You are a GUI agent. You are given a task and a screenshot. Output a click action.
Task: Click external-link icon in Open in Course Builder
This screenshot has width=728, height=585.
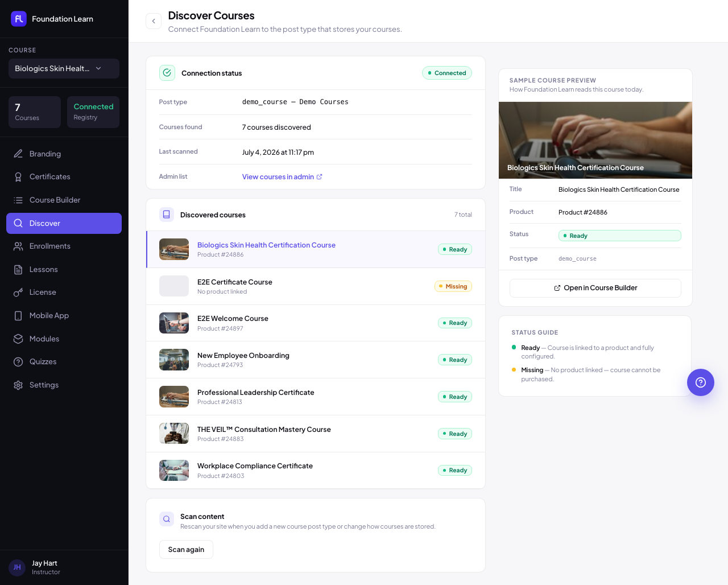(557, 288)
